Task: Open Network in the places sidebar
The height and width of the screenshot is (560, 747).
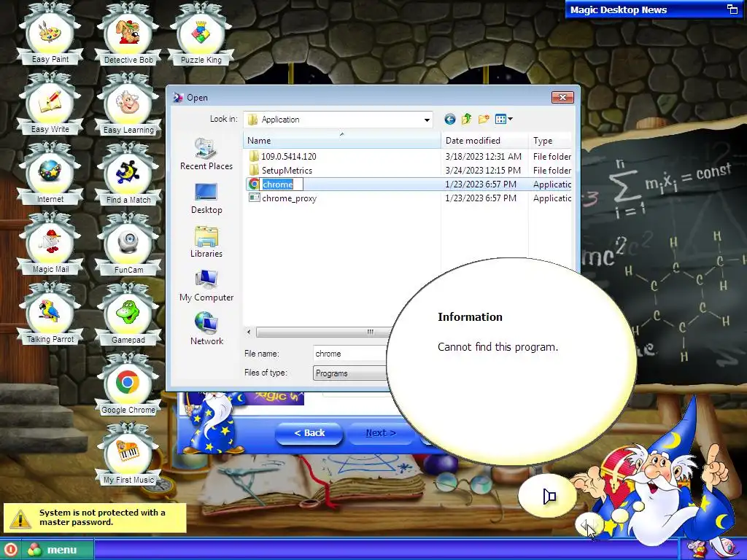Action: click(x=206, y=329)
